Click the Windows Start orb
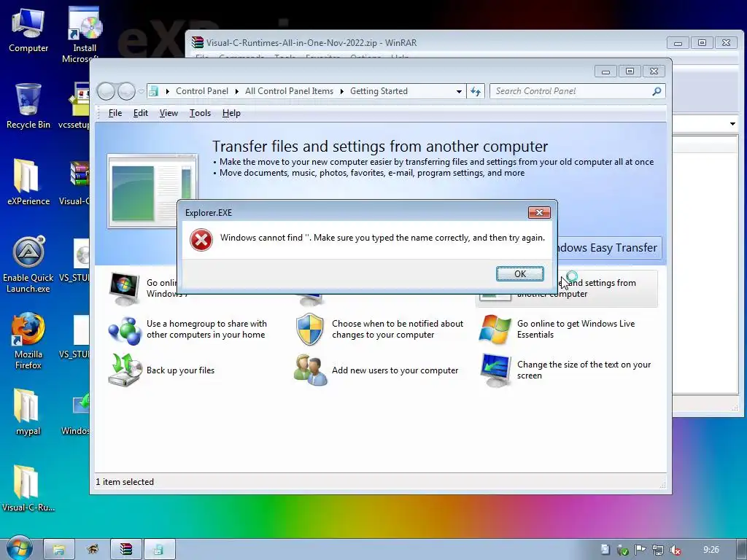 tap(19, 548)
